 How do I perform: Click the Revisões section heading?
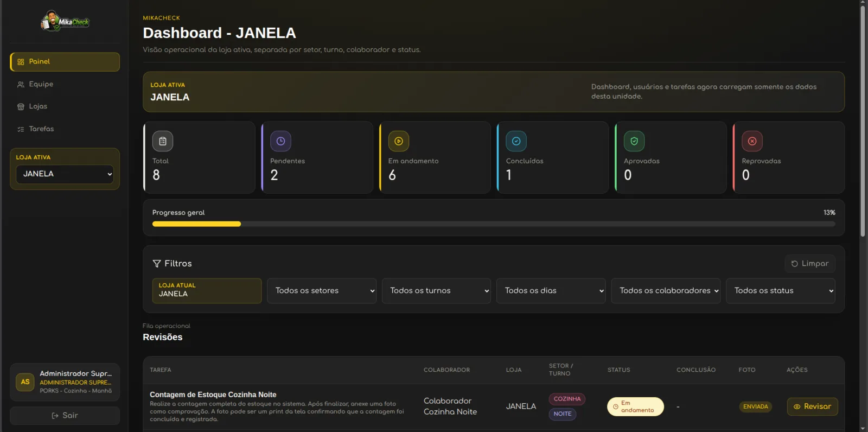pos(163,337)
